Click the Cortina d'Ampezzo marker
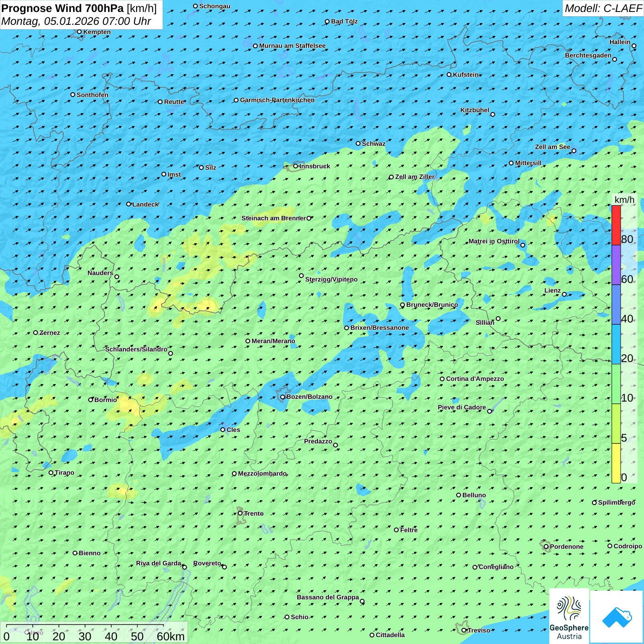The height and width of the screenshot is (644, 644). pos(443,379)
